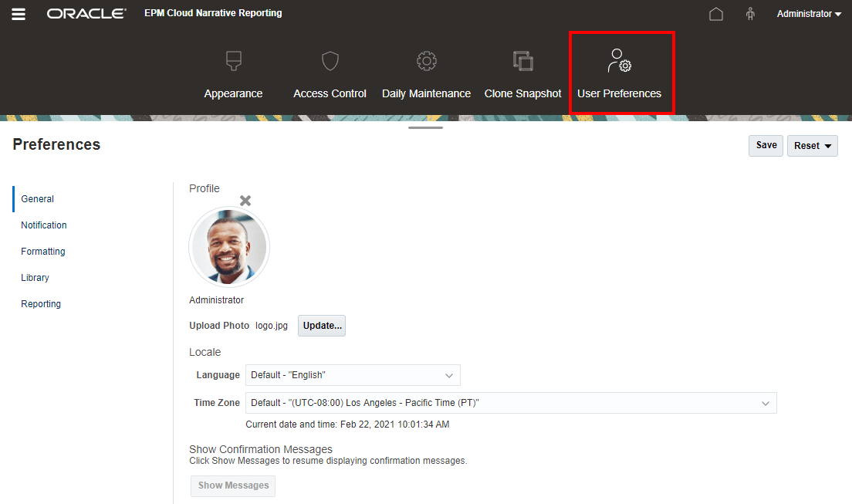This screenshot has width=852, height=504.
Task: Click the logo.jpg file name
Action: point(272,326)
